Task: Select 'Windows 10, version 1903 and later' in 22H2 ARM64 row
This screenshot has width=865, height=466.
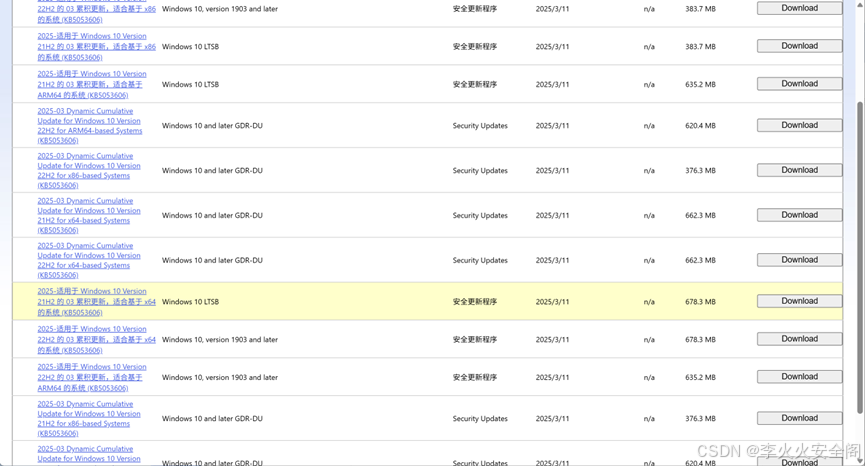Action: (x=220, y=377)
